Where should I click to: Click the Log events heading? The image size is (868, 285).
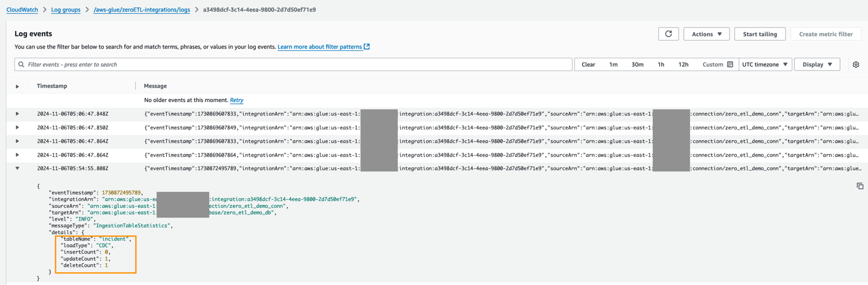coord(33,34)
